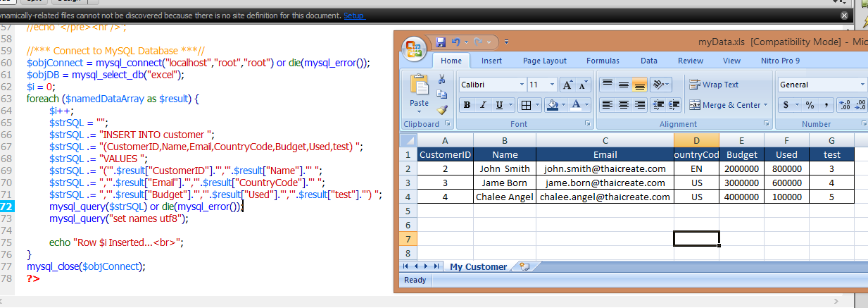The image size is (868, 308).
Task: Click the Setup link in the info bar
Action: coord(354,16)
